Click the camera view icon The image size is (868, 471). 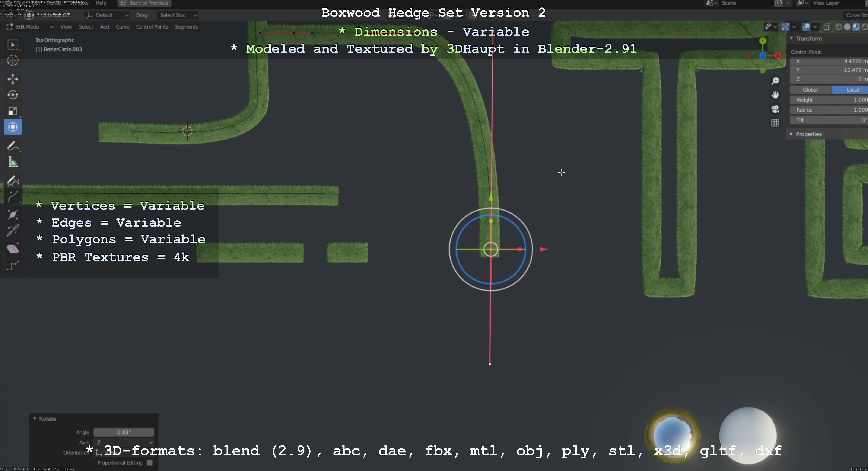click(775, 109)
